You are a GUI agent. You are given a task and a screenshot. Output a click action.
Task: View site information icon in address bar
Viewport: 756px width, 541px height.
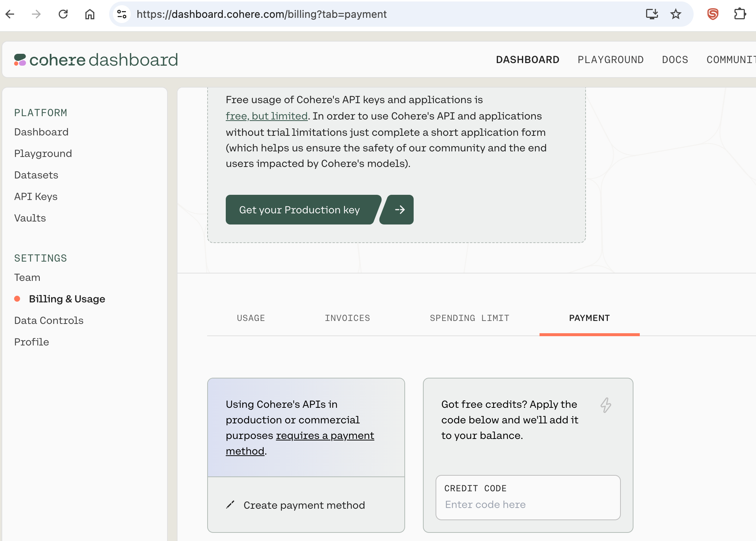tap(122, 14)
